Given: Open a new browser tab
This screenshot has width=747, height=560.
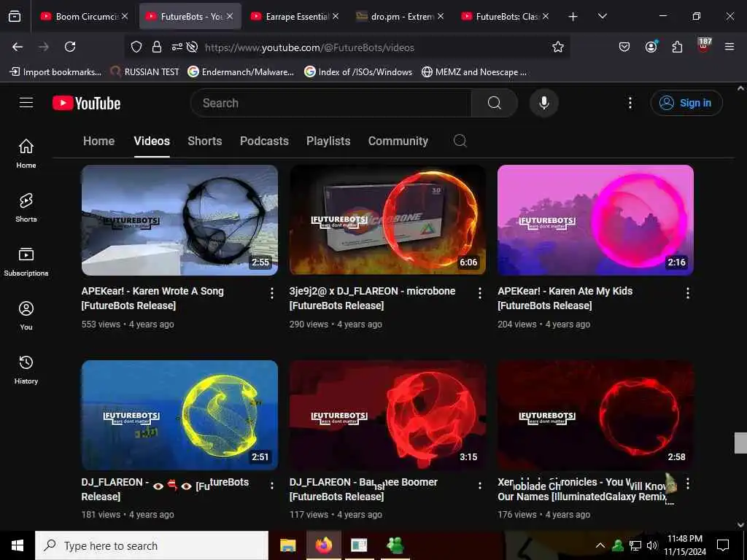Looking at the screenshot, I should coord(573,17).
